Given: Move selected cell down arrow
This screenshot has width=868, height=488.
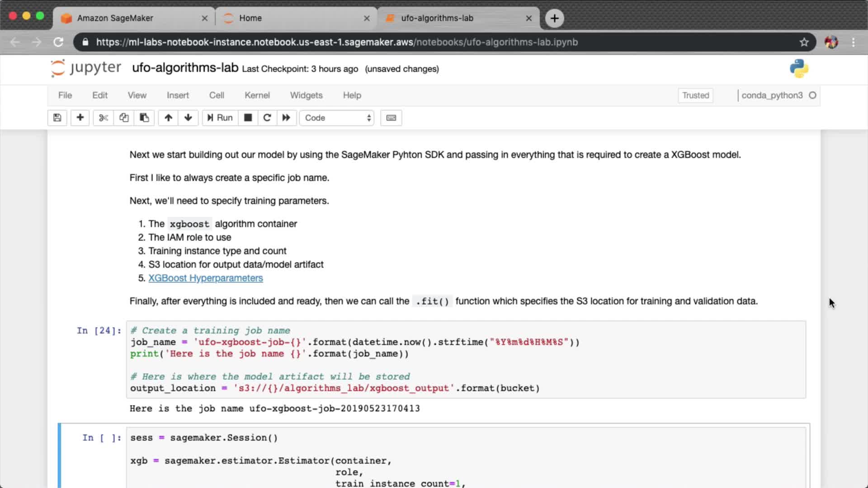Looking at the screenshot, I should (188, 118).
